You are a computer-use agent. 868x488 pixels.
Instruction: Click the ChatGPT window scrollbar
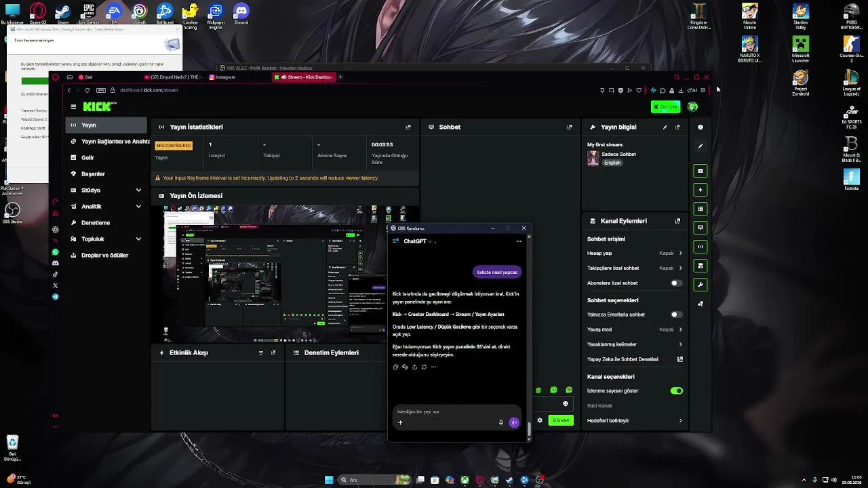[x=529, y=428]
